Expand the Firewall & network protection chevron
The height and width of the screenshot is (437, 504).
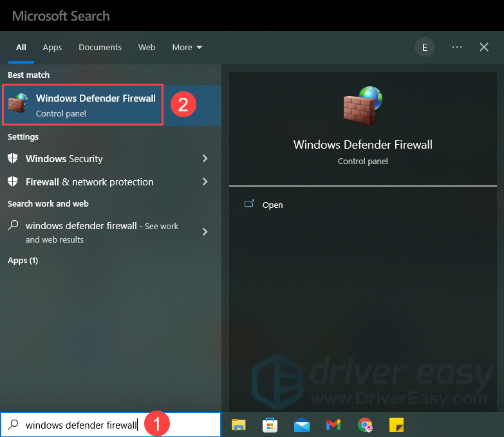(205, 182)
